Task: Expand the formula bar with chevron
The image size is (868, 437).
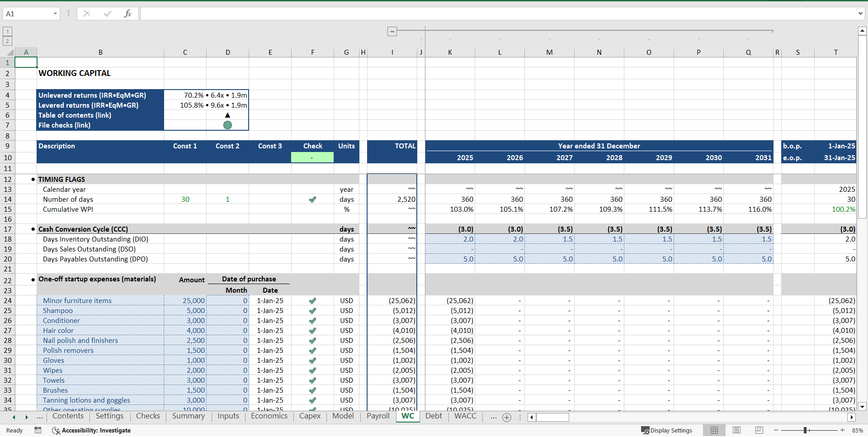Action: 860,14
